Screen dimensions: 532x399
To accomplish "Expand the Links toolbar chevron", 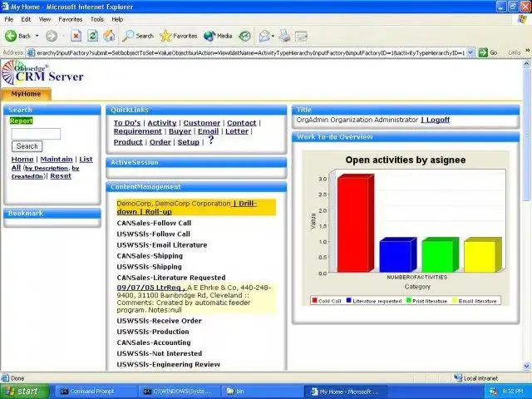I will (528, 51).
